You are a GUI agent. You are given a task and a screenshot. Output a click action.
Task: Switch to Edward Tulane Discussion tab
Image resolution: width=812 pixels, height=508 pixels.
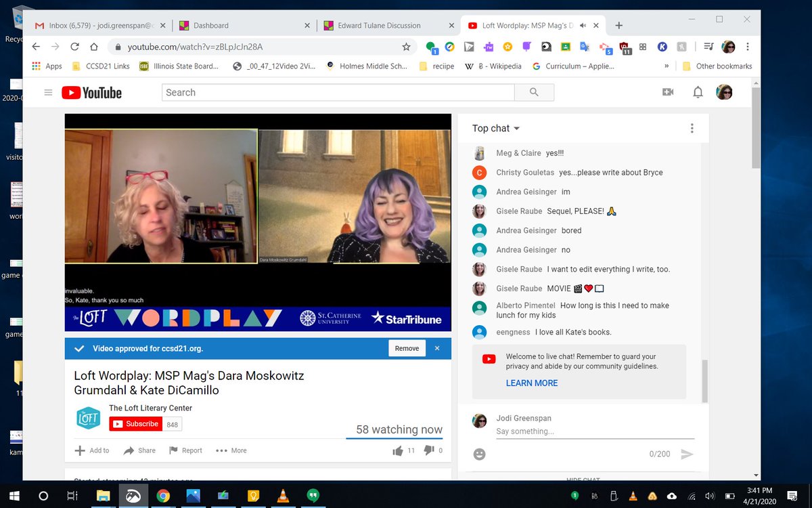(x=387, y=26)
